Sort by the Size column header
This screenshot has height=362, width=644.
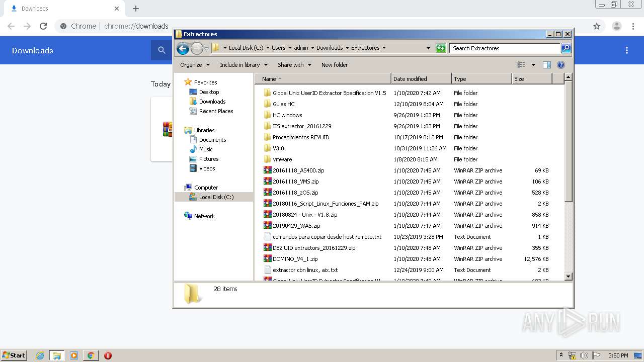(x=532, y=79)
